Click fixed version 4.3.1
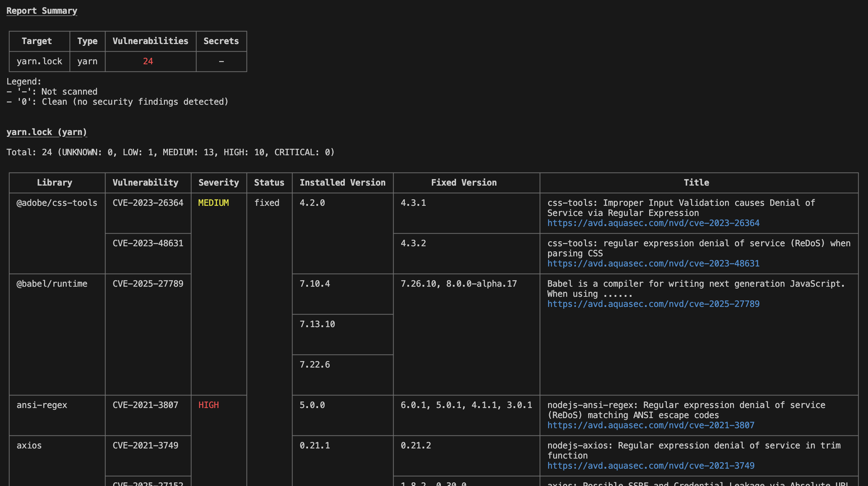Image resolution: width=868 pixels, height=486 pixels. click(413, 203)
